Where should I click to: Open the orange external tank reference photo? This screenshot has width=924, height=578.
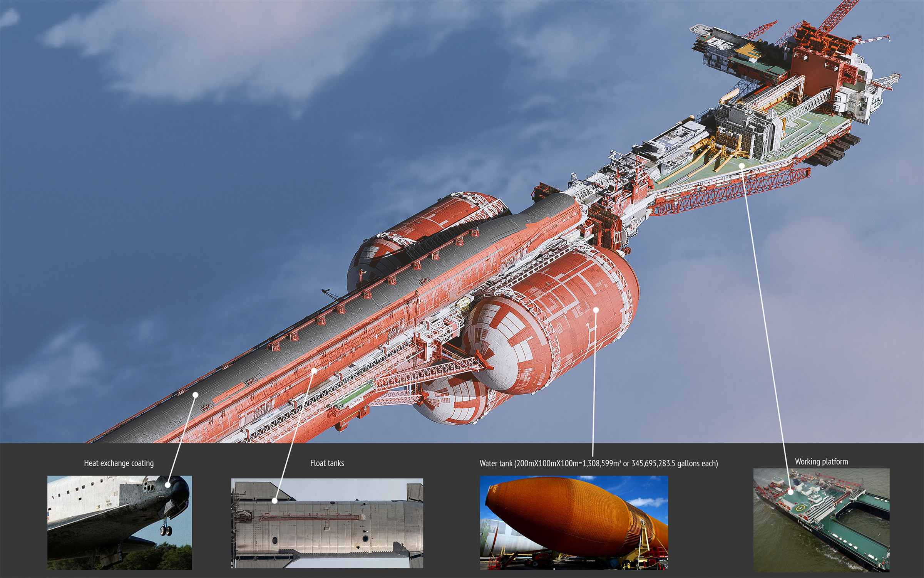click(x=574, y=523)
